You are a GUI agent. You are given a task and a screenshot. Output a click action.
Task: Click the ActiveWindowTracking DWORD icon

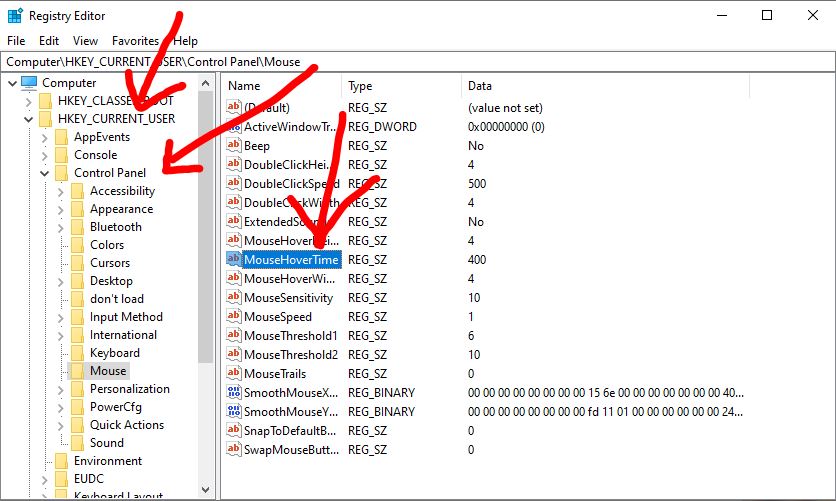pos(234,126)
